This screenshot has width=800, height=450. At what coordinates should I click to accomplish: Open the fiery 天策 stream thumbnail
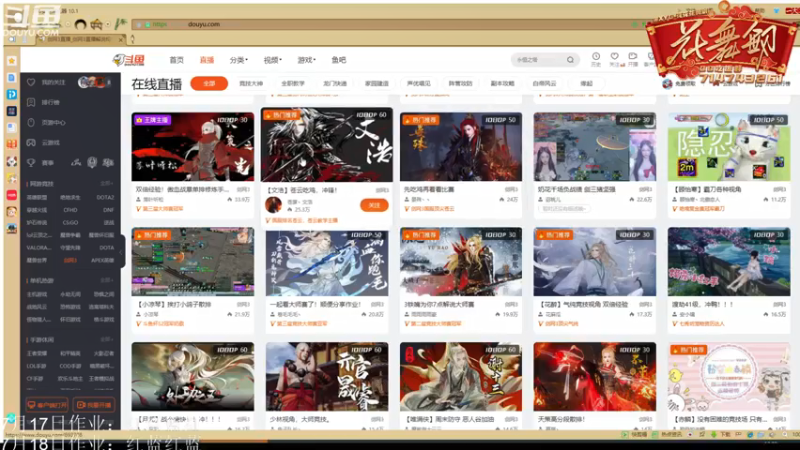594,377
